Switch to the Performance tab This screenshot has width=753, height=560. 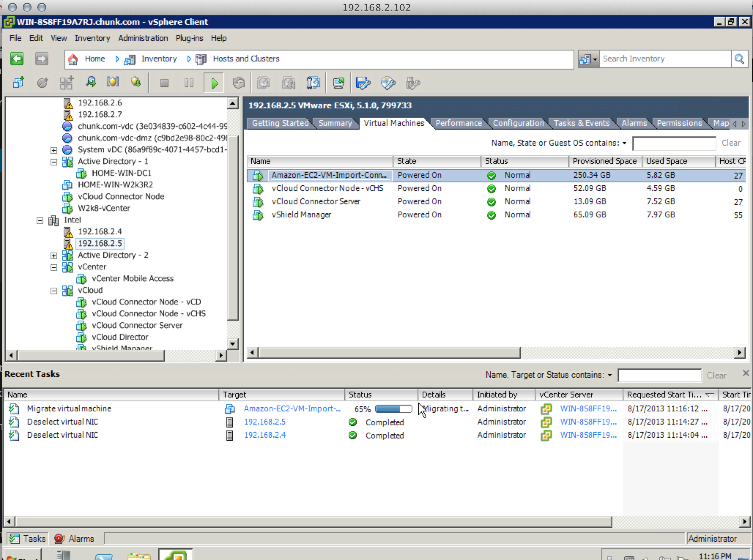coord(459,123)
